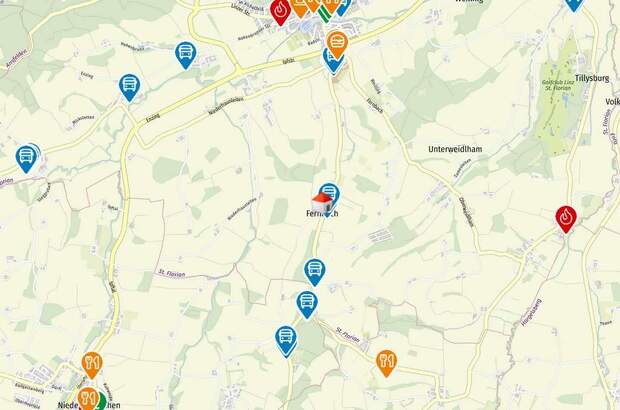Select the bus stop marker near Enzing road
Screen dimensions: 620x410
tap(129, 88)
